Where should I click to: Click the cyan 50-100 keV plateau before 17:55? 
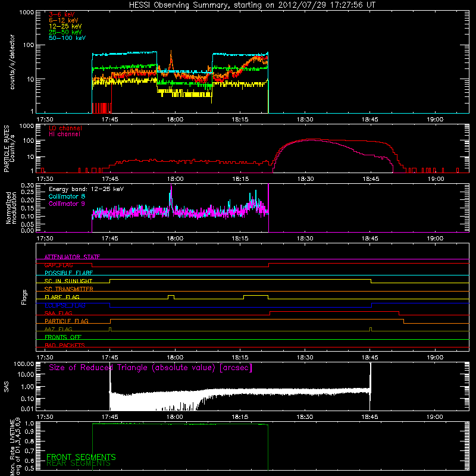click(x=124, y=54)
